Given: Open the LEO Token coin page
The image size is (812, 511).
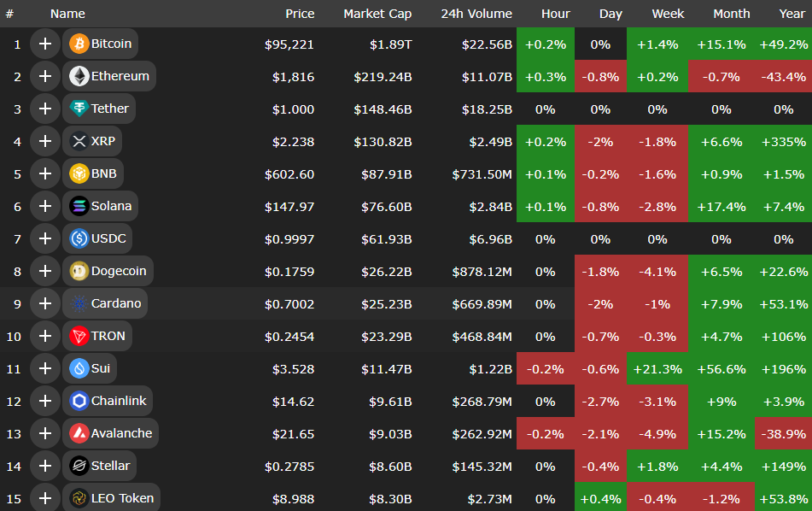Looking at the screenshot, I should coord(122,498).
